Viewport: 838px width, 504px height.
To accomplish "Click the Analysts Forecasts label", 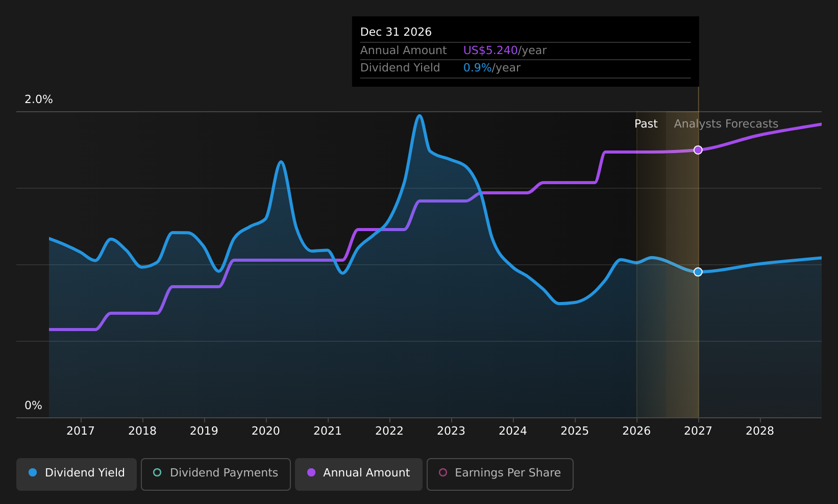I will (726, 124).
